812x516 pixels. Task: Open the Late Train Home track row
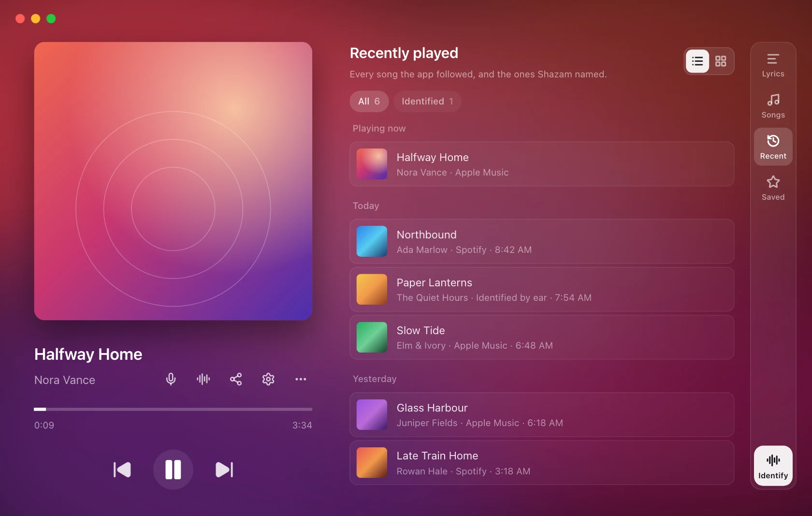[542, 462]
